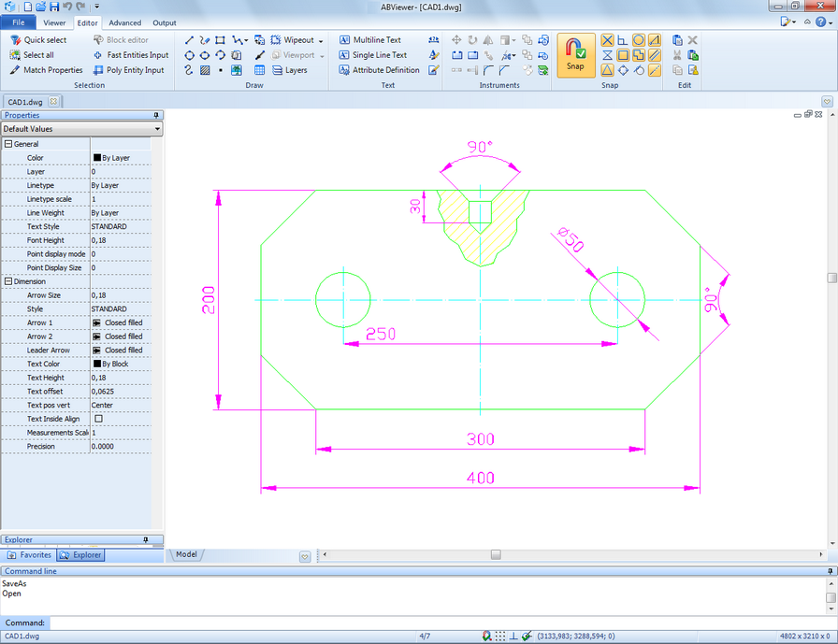Open the document tabs list dropdown
The height and width of the screenshot is (644, 838).
click(827, 102)
